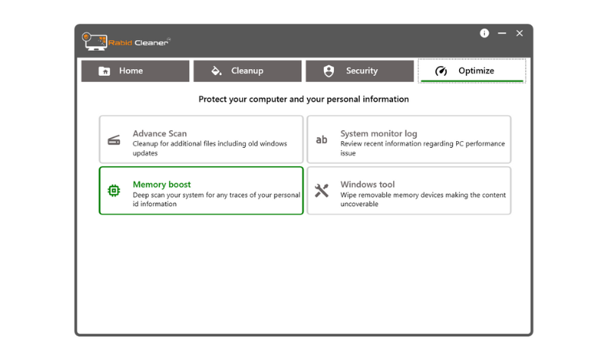
Task: Open the Security tab
Action: point(360,71)
